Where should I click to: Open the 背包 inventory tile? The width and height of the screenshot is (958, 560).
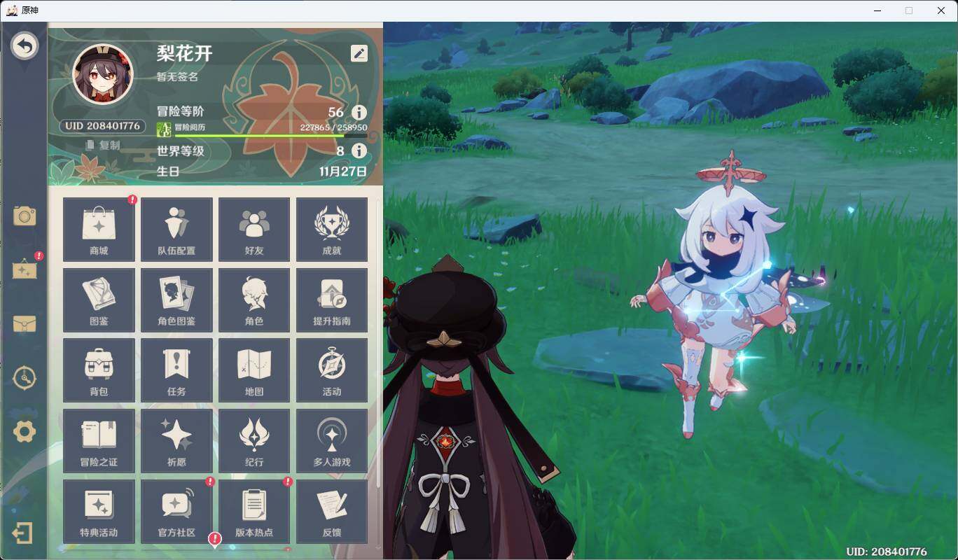(x=99, y=371)
